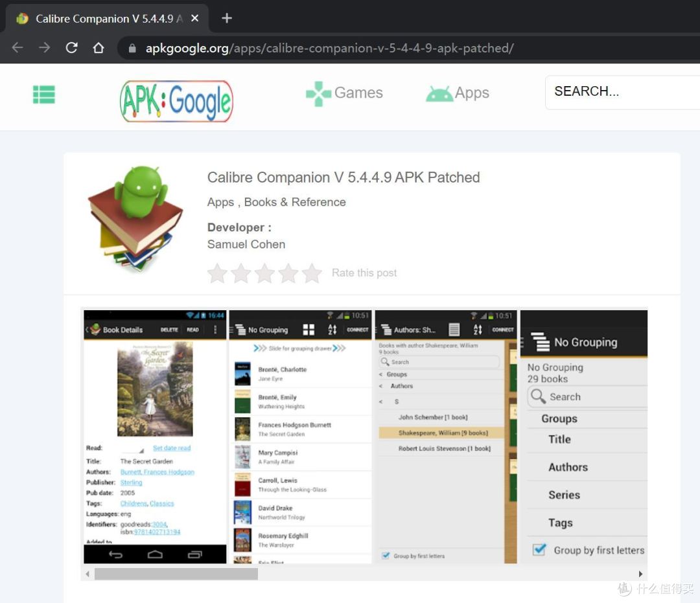
Task: Click A-Z sort icon in book list screenshot
Action: (332, 330)
